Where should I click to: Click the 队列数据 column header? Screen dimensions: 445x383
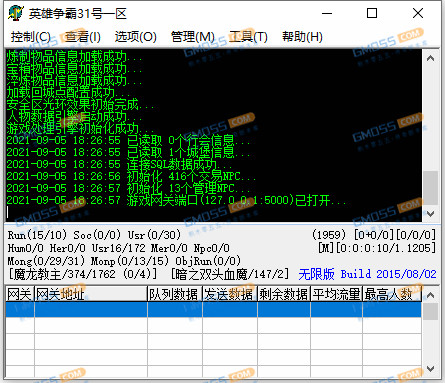[175, 294]
